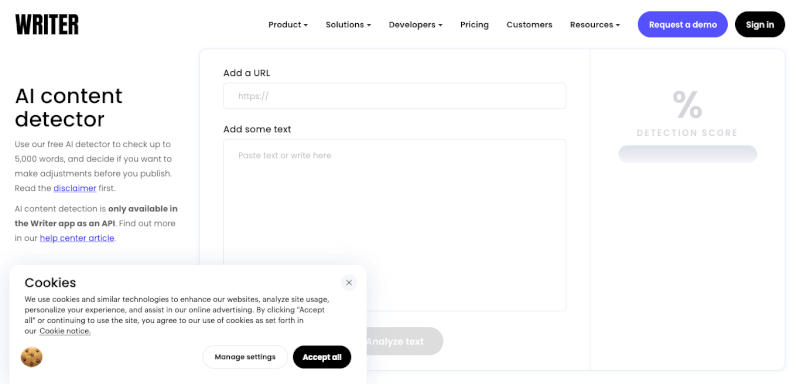Image resolution: width=800 pixels, height=384 pixels.
Task: Click the Request a demo button
Action: click(x=683, y=24)
